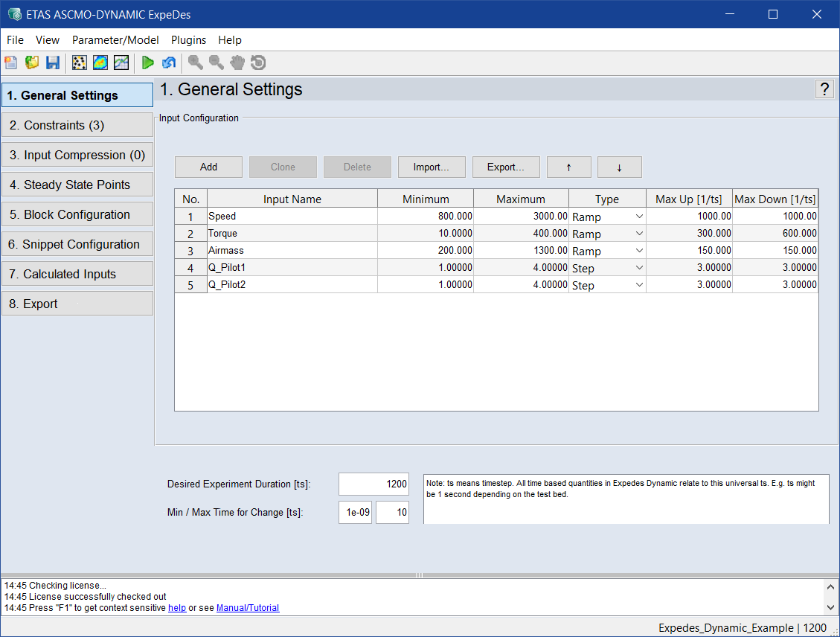Open the Type dropdown for Q_Pilot2

click(x=638, y=285)
